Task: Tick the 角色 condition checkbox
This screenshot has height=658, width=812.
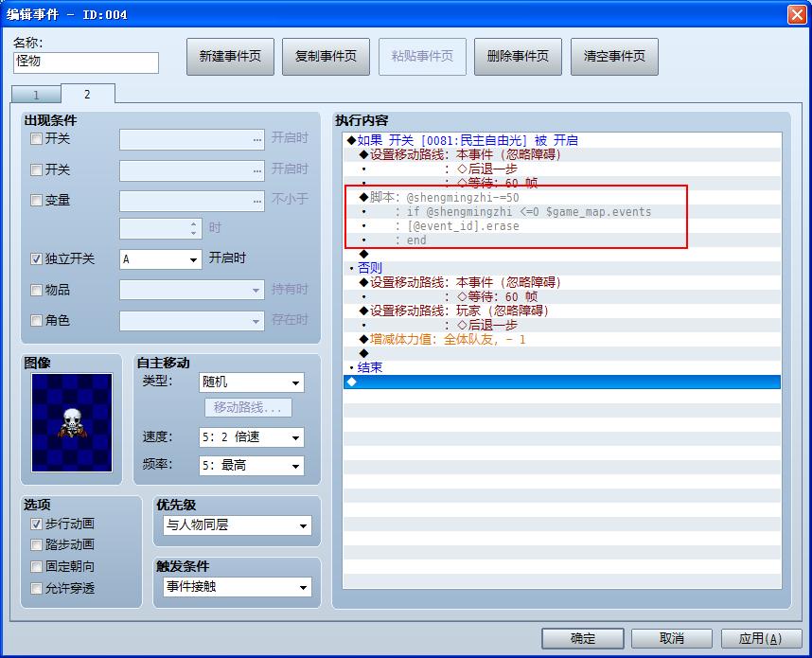Action: tap(36, 321)
